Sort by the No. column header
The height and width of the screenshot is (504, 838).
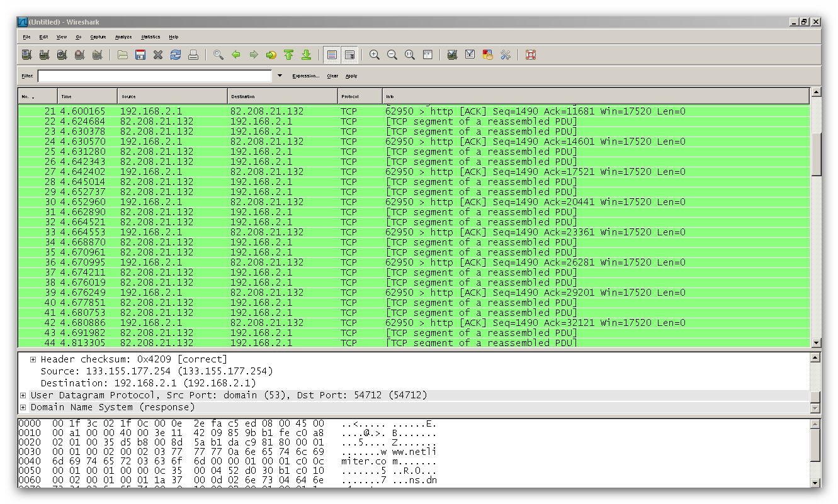click(x=38, y=96)
